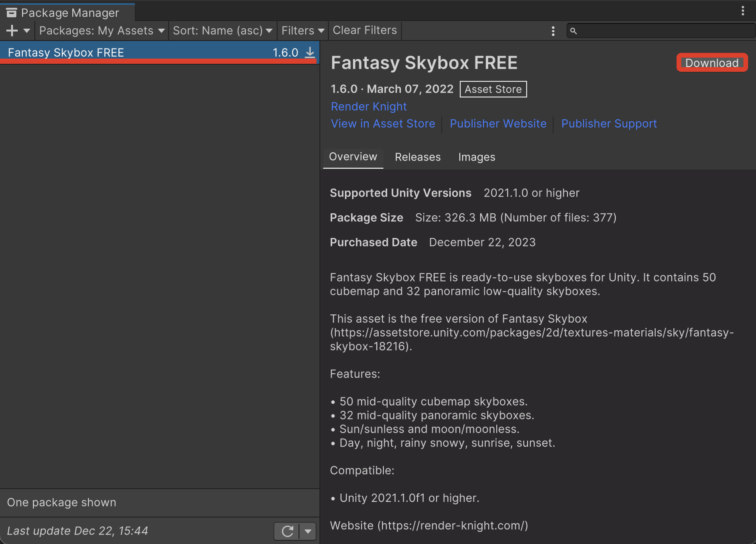Click the 'Compatible:' heading in the description
This screenshot has width=756, height=544.
[x=362, y=470]
